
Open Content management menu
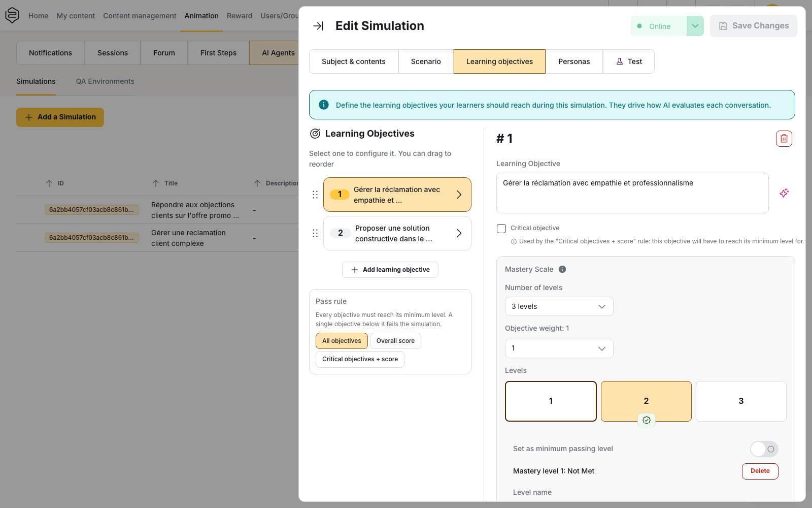140,16
